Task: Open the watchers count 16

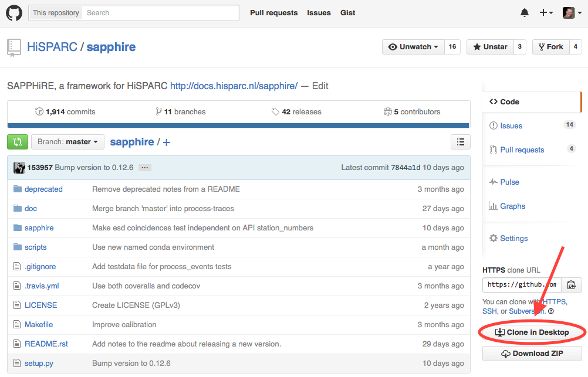Action: (x=452, y=47)
